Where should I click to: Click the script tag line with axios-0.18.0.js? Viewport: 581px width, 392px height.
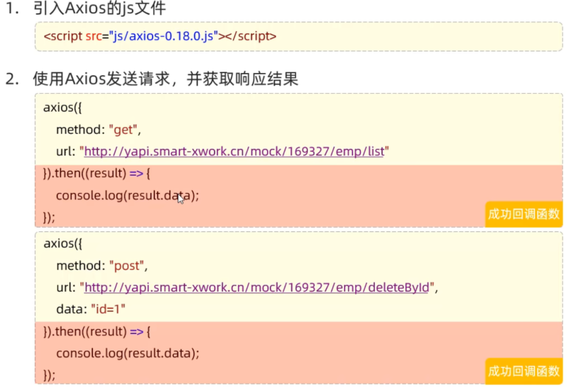tap(160, 36)
